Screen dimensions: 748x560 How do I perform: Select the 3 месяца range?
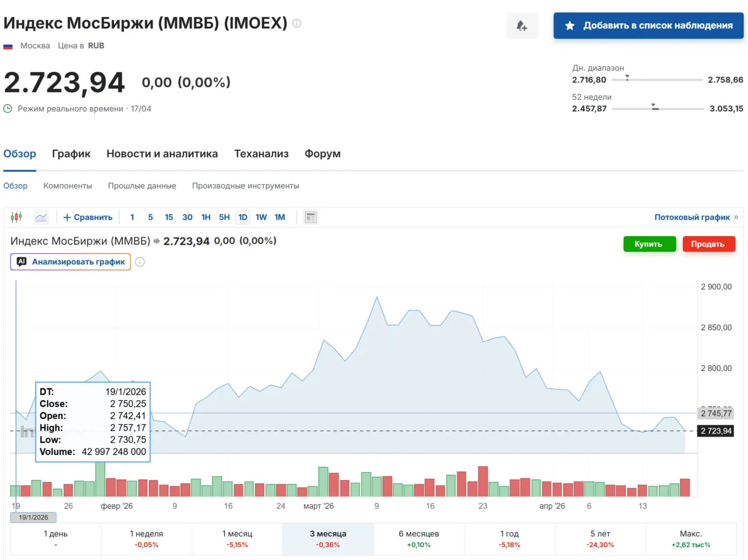(328, 539)
